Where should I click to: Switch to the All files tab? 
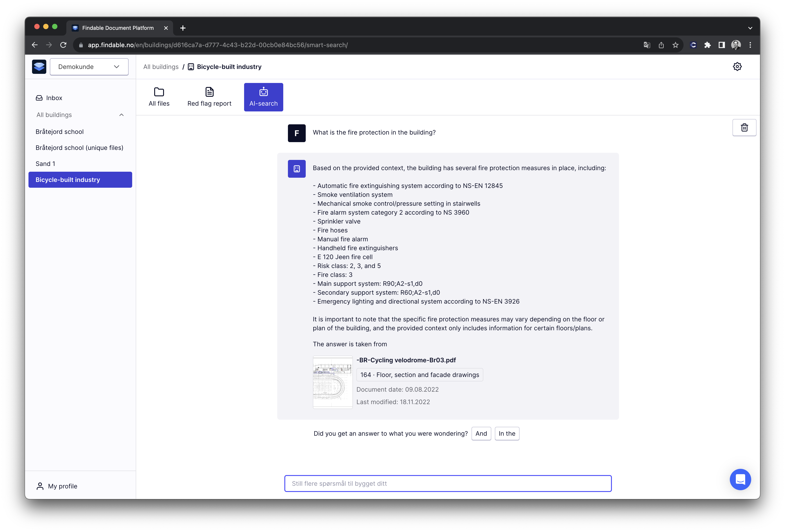click(159, 97)
